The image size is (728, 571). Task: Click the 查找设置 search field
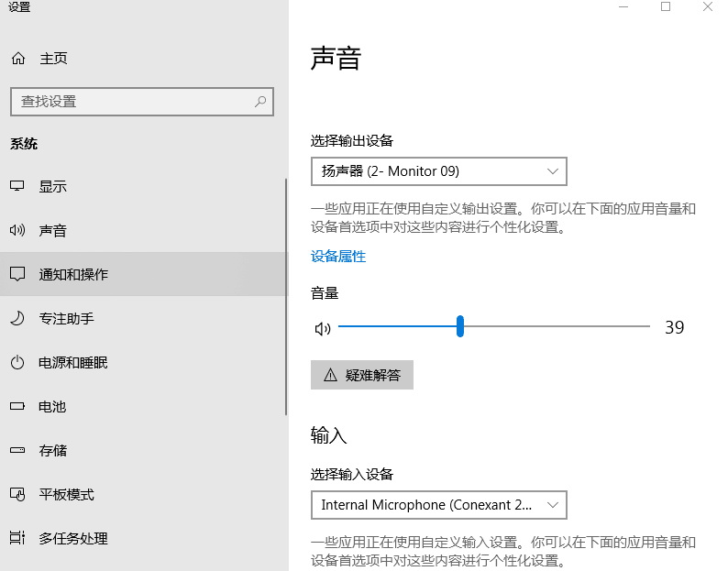point(133,101)
